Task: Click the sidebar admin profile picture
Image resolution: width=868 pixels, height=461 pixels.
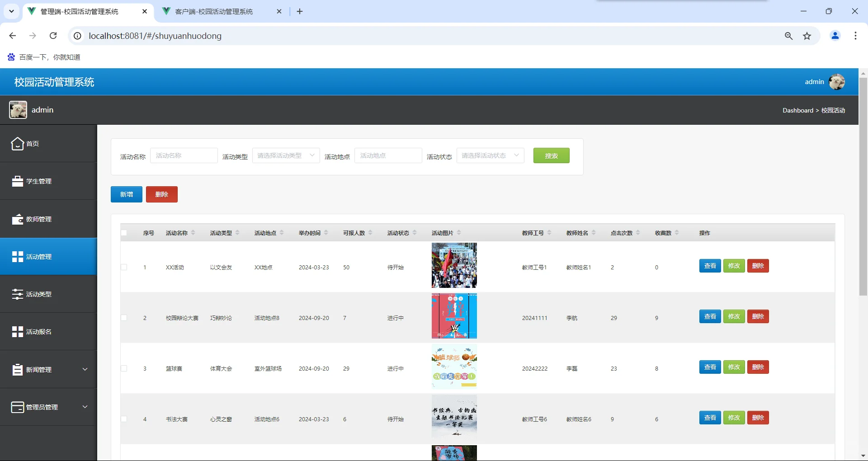Action: 18,110
